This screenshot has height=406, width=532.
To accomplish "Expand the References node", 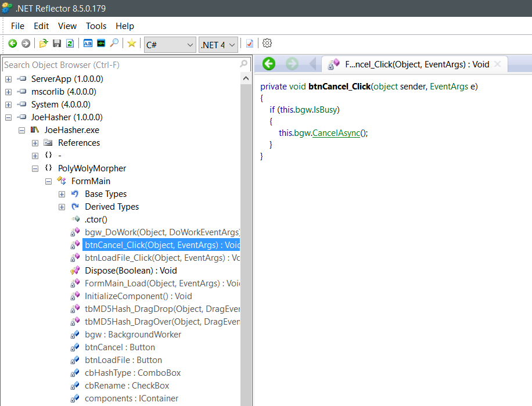I will [35, 143].
